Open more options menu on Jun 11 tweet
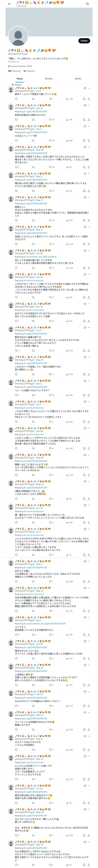Viewport: 98px width, 868px height. (89, 327)
